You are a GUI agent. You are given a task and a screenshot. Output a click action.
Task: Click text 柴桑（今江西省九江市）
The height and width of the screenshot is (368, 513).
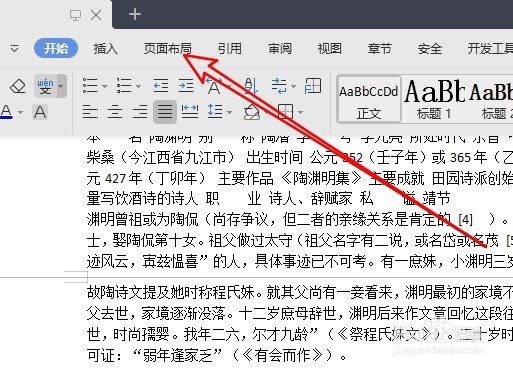pos(161,157)
